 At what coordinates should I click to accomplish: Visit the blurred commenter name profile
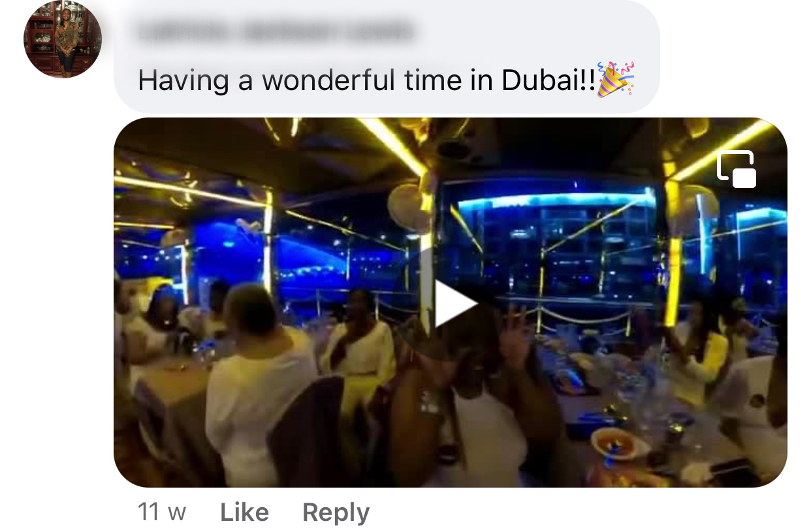pos(276,31)
